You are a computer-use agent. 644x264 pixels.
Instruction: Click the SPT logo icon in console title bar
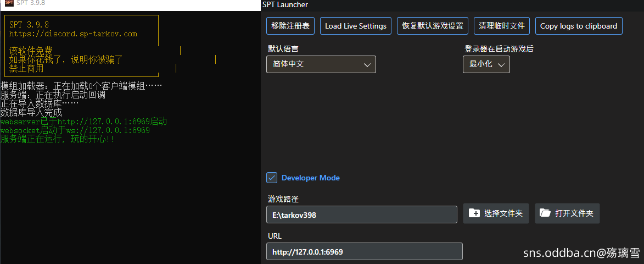pyautogui.click(x=9, y=3)
